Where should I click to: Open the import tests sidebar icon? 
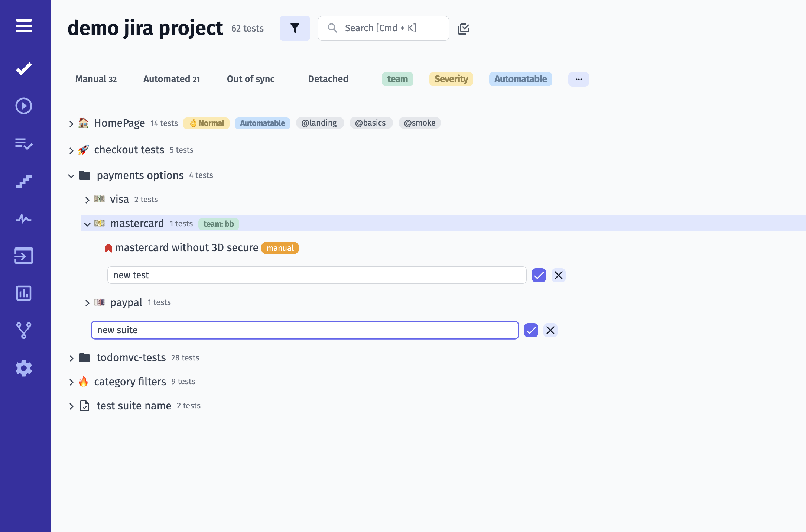[24, 256]
